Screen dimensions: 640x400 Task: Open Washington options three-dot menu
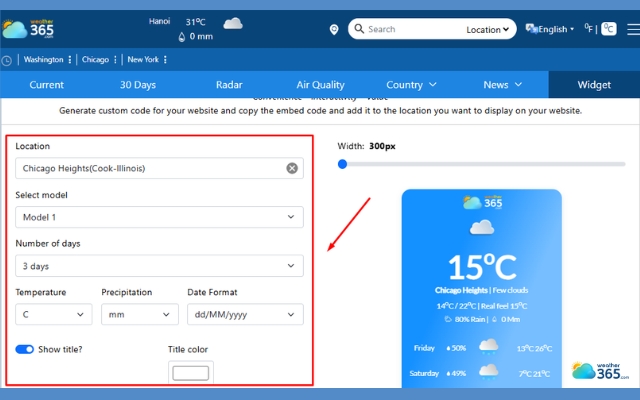click(70, 60)
